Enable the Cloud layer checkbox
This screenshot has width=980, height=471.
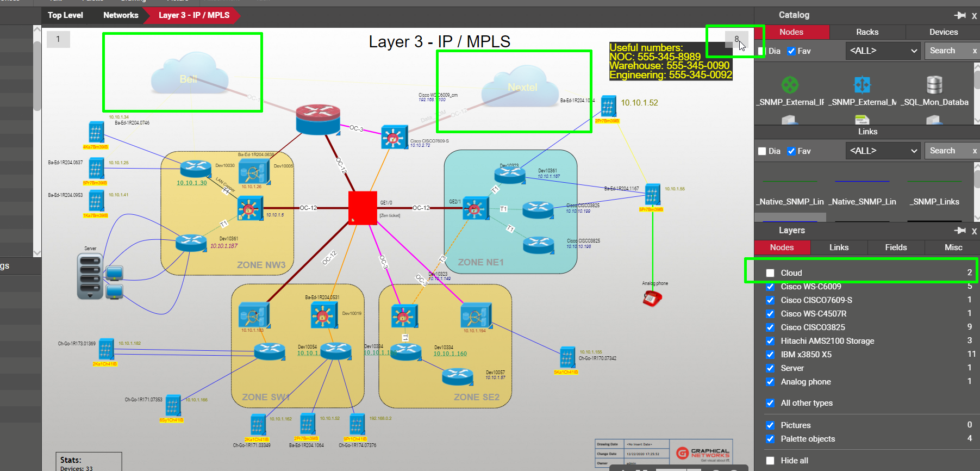click(770, 273)
